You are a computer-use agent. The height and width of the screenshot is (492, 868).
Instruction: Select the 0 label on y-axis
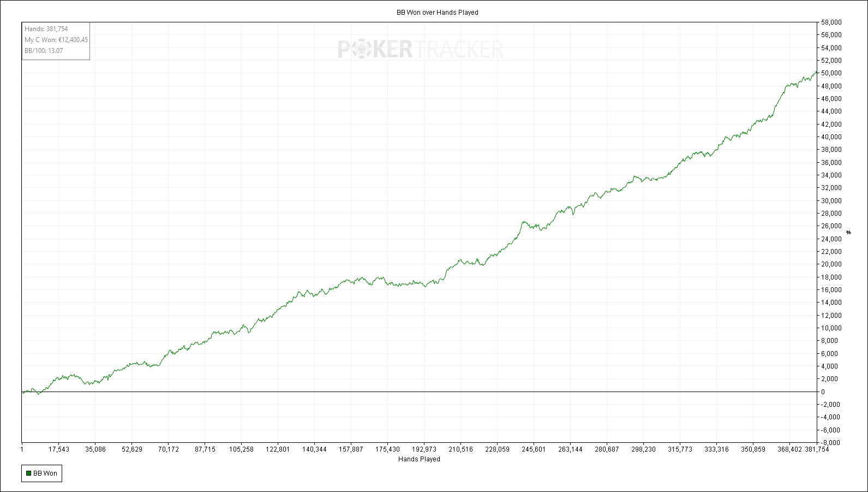coord(823,392)
